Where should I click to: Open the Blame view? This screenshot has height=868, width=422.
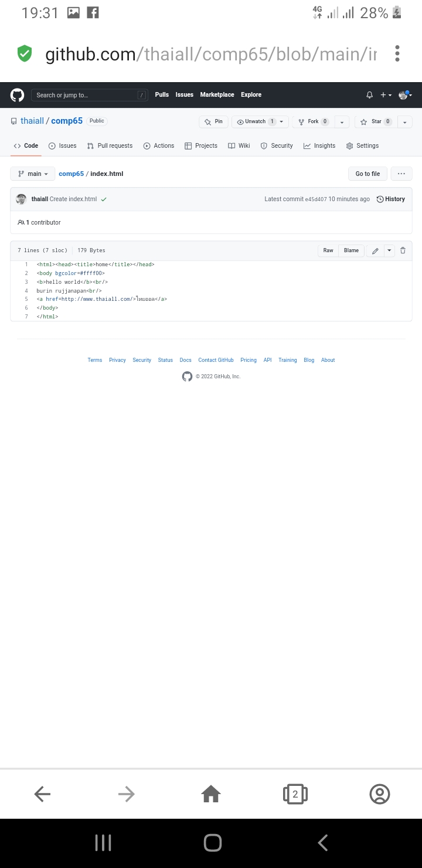(x=351, y=250)
